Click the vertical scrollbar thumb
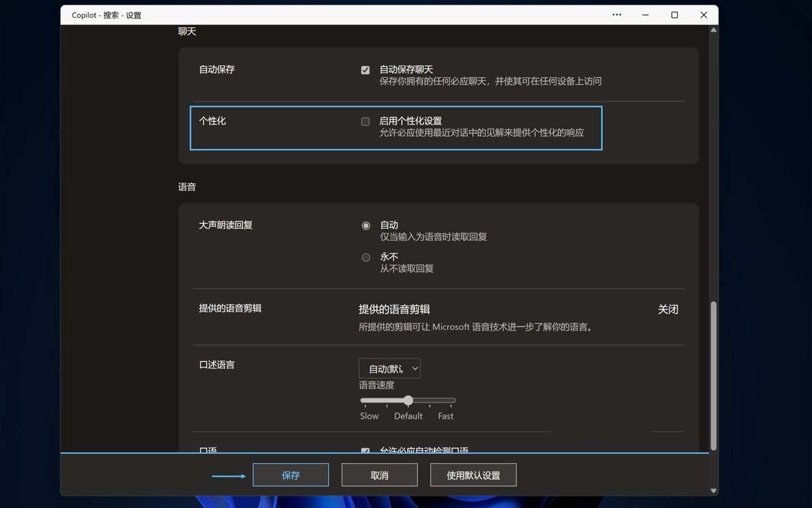812x508 pixels. point(713,377)
